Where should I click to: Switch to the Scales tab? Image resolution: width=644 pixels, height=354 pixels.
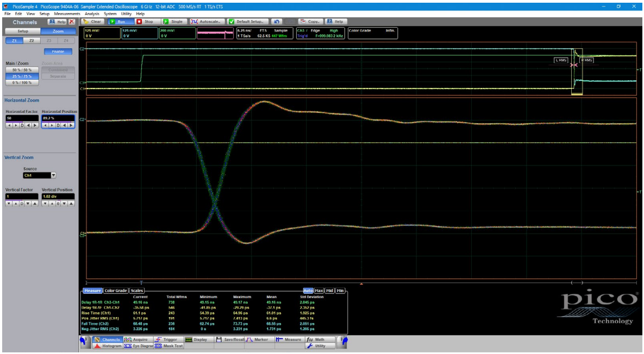pos(136,290)
